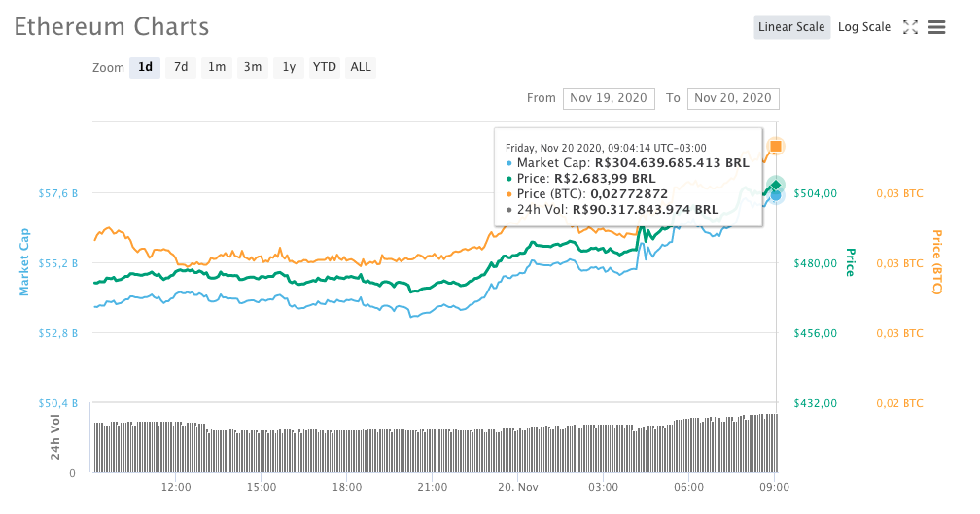Click the tooltip timestamp Friday, Nov 20 2020
This screenshot has width=980, height=514.
[606, 148]
